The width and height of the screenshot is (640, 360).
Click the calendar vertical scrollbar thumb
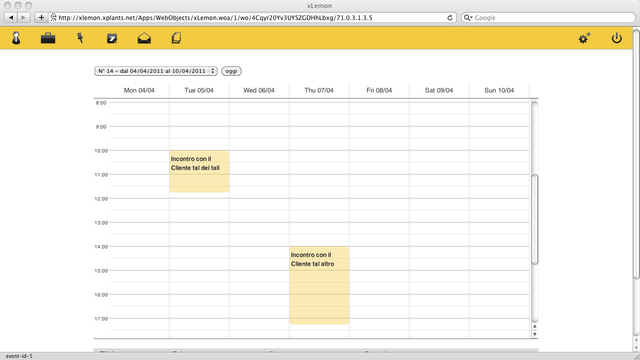point(535,219)
